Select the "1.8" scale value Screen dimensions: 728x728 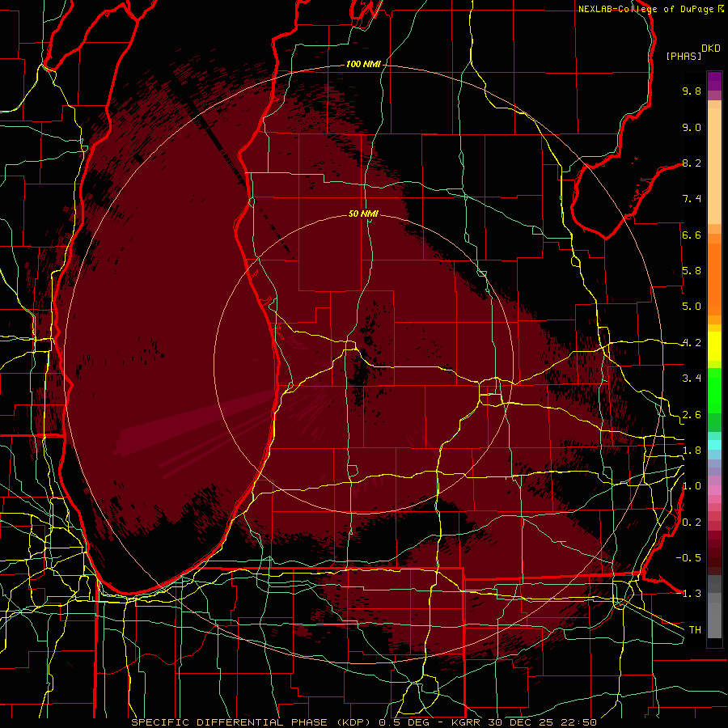point(692,451)
